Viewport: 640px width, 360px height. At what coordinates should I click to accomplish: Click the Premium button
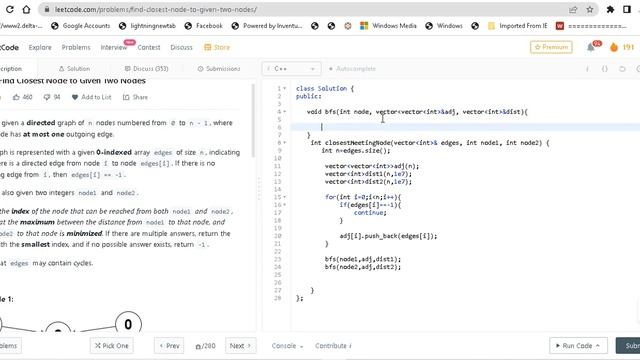[551, 47]
